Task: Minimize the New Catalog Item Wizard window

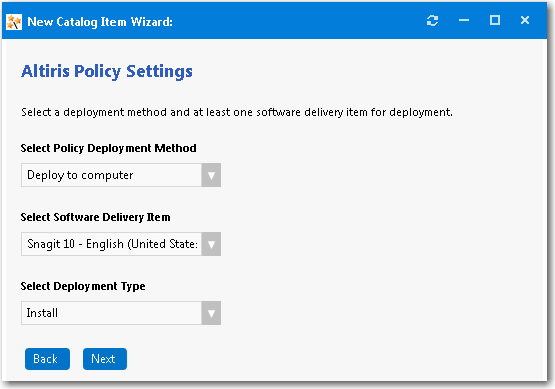Action: pos(464,20)
